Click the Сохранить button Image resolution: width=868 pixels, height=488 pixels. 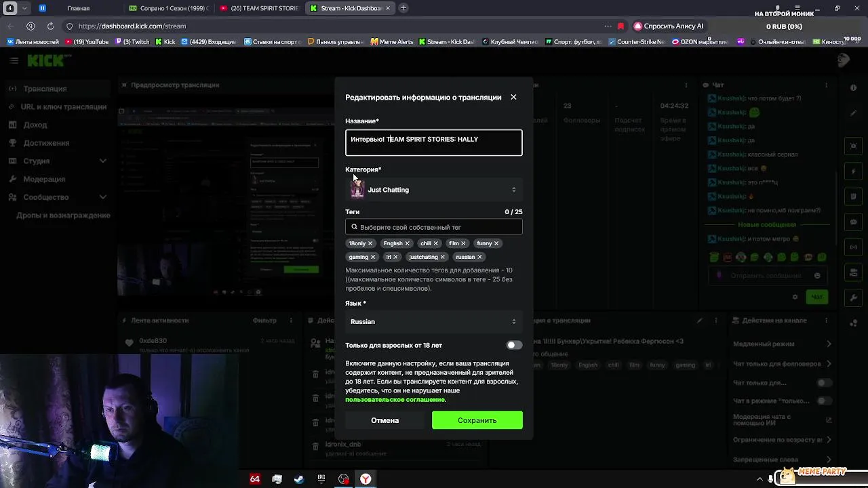point(477,420)
